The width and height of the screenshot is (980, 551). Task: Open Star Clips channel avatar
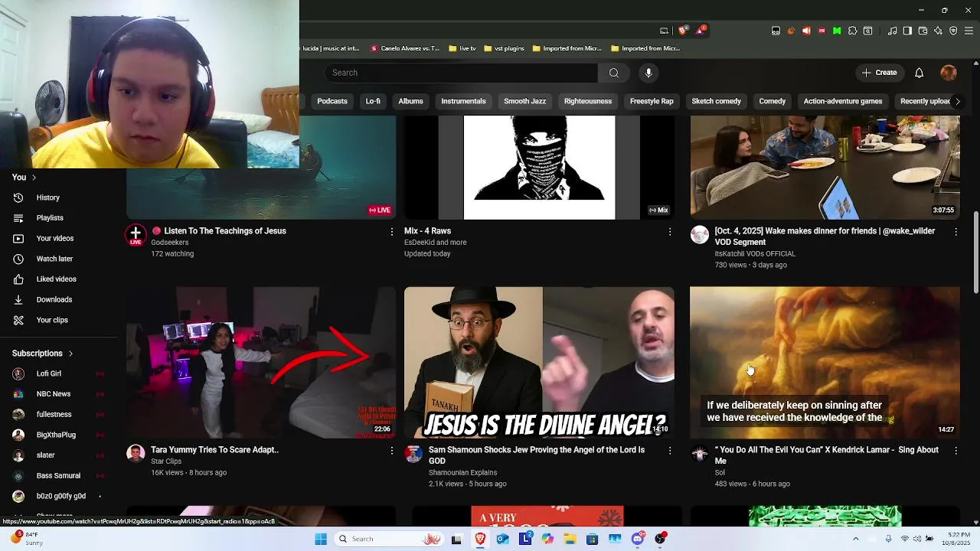136,454
